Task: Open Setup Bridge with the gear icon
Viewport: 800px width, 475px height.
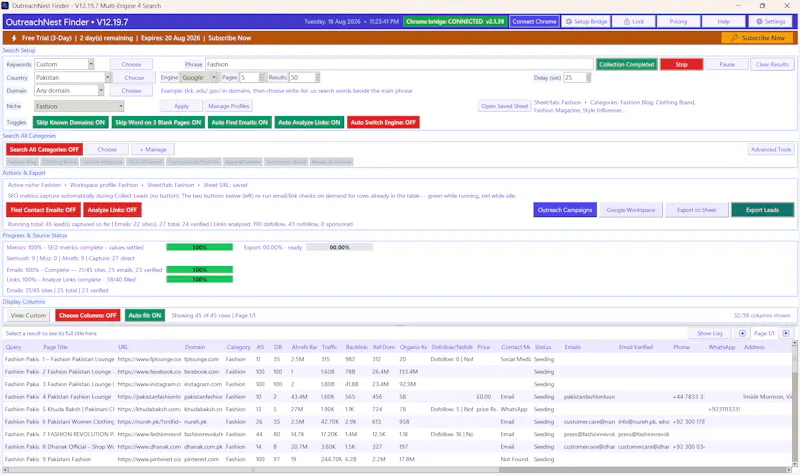Action: point(586,21)
